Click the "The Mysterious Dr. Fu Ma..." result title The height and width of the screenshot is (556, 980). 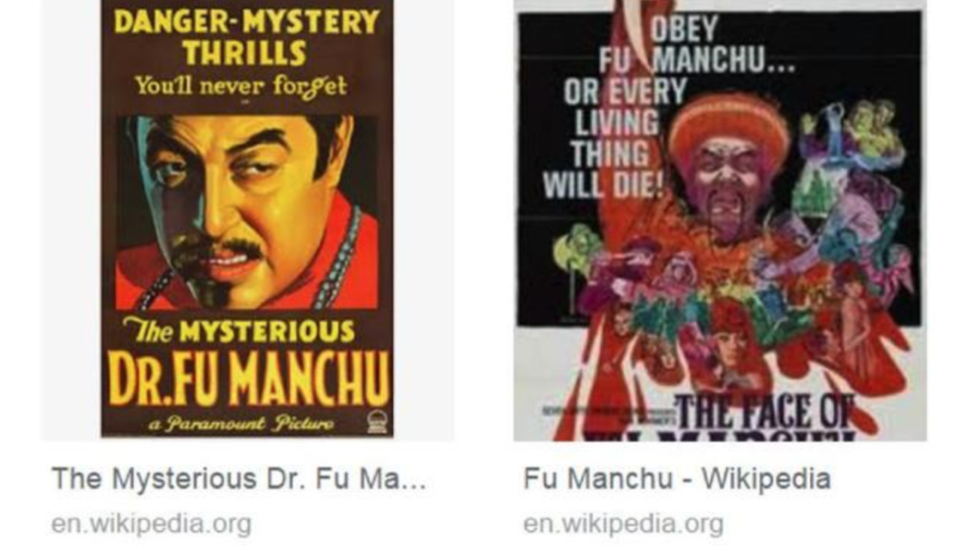(239, 480)
